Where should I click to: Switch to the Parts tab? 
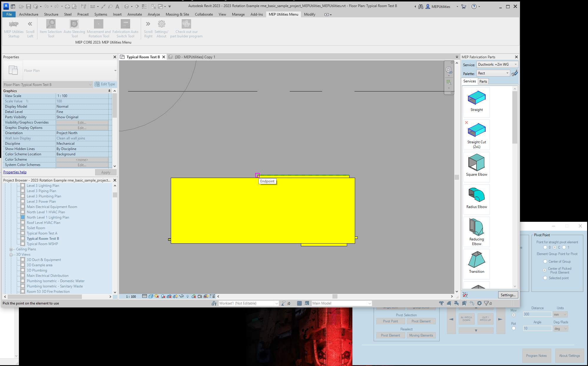click(x=483, y=81)
